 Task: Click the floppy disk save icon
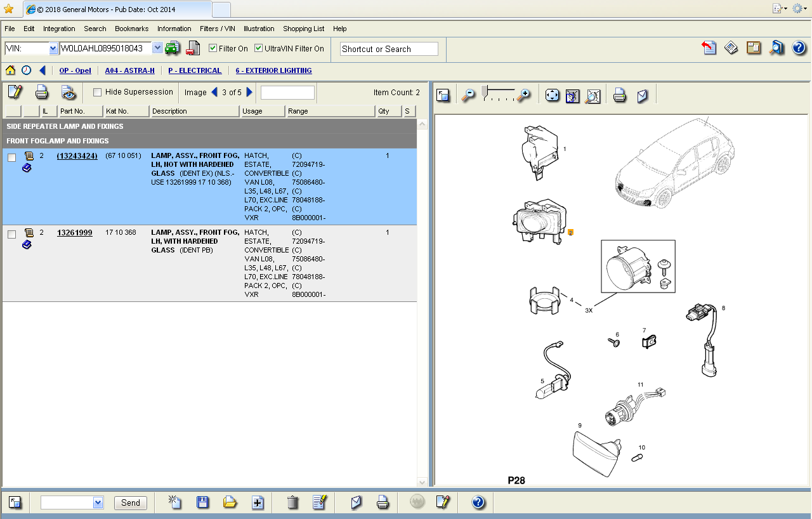click(202, 503)
